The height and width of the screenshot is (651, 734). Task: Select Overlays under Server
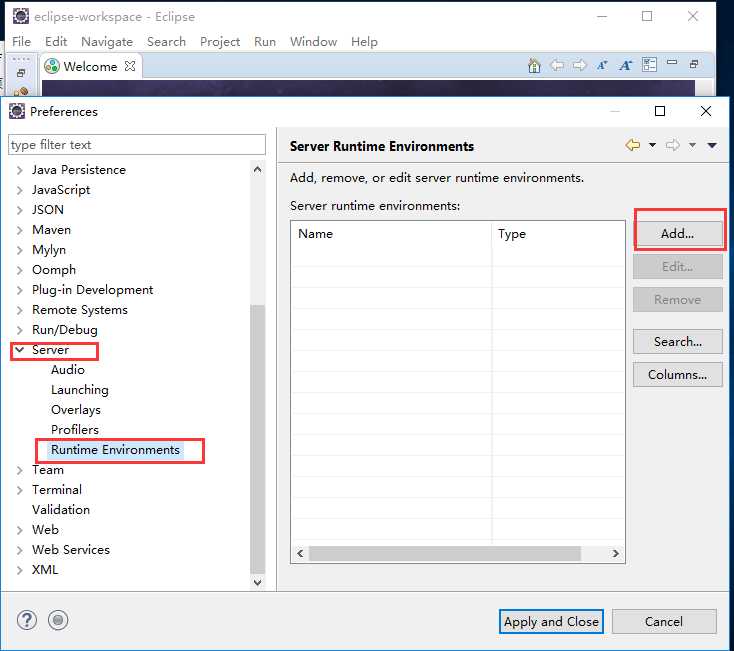tap(76, 410)
